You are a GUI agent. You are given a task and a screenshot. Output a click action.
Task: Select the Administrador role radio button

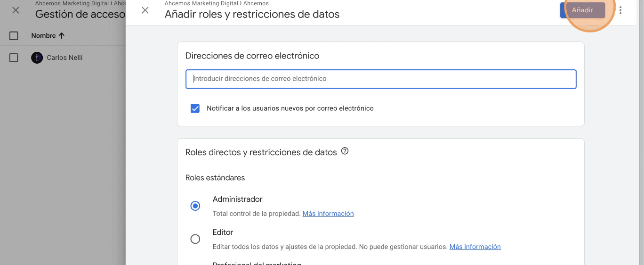[x=195, y=206]
